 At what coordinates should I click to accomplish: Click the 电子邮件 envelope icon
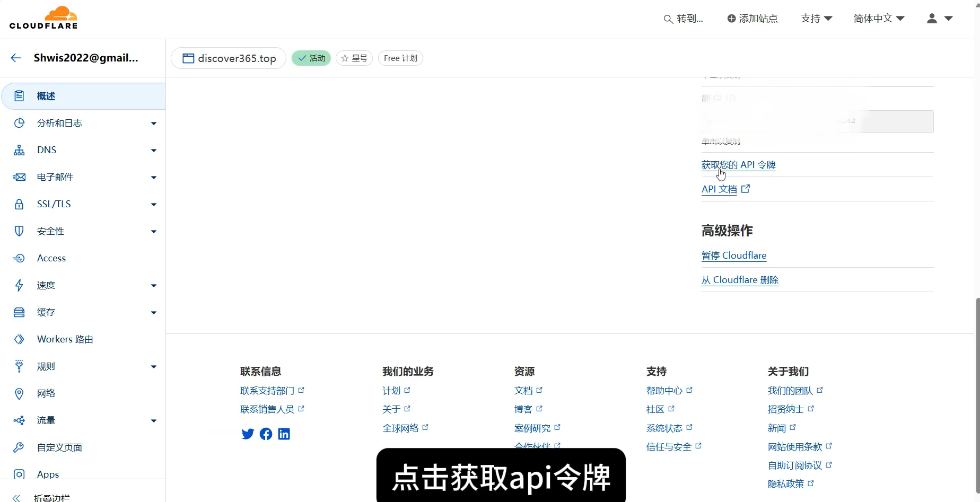tap(19, 177)
